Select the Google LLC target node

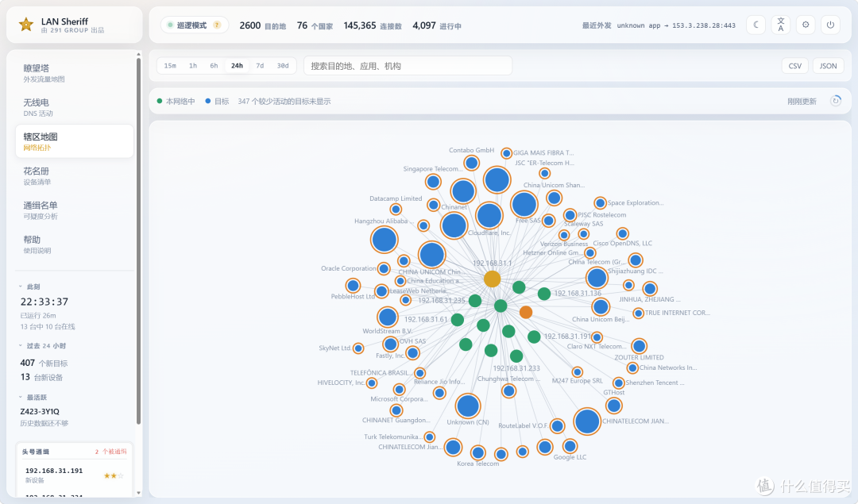pos(570,445)
